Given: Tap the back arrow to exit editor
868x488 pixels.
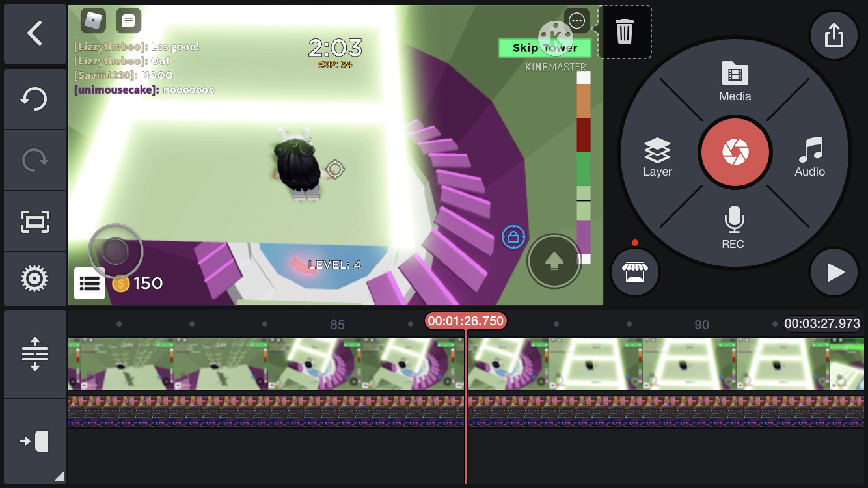Looking at the screenshot, I should click(34, 33).
